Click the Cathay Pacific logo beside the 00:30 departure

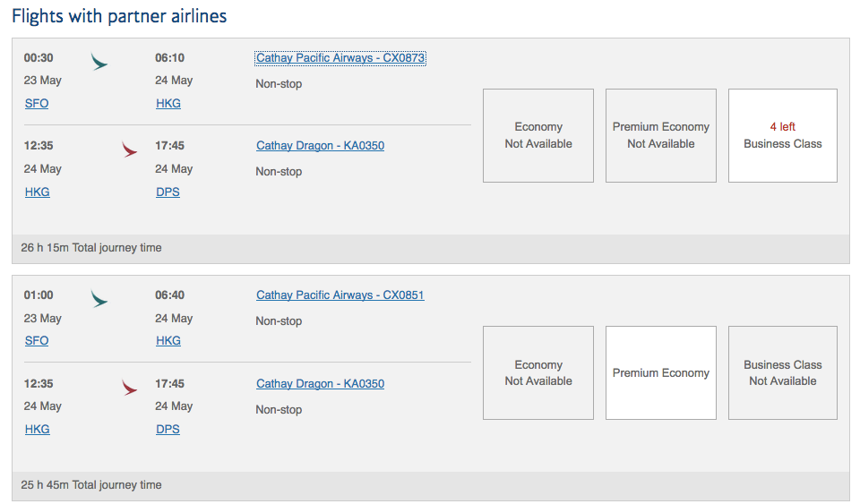click(x=99, y=62)
